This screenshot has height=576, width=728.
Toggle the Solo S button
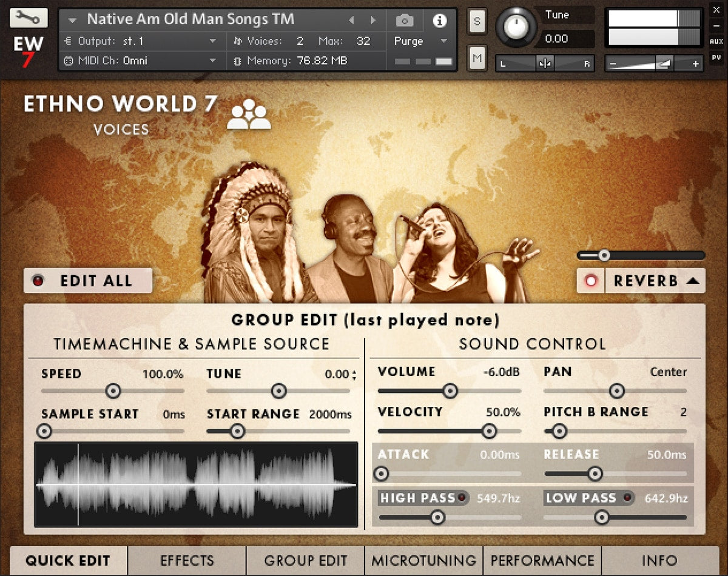477,21
